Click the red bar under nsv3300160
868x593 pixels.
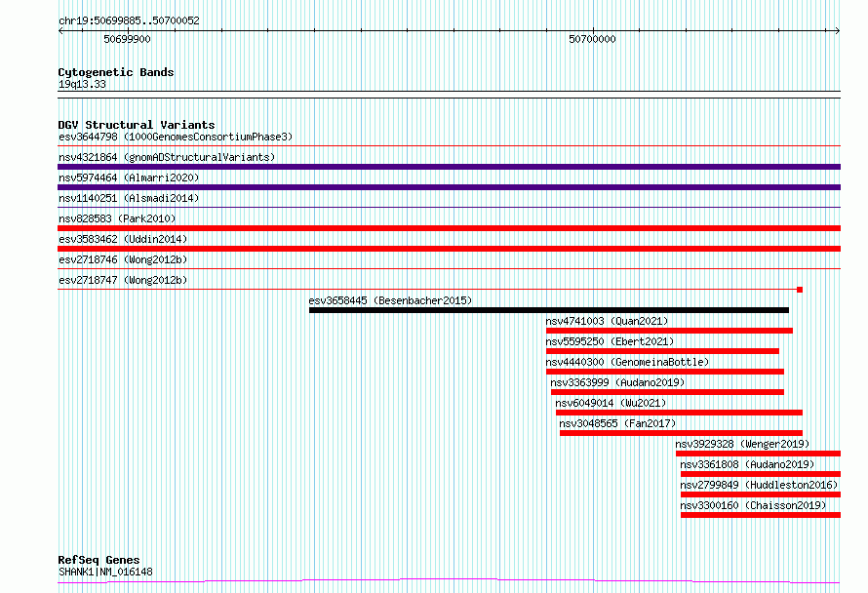pos(761,515)
